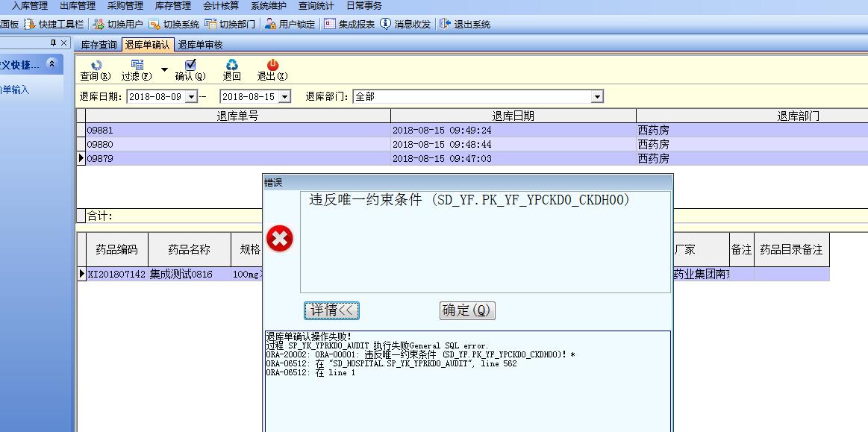Open the 过滤 dropdown arrow
868x432 pixels.
coord(164,69)
